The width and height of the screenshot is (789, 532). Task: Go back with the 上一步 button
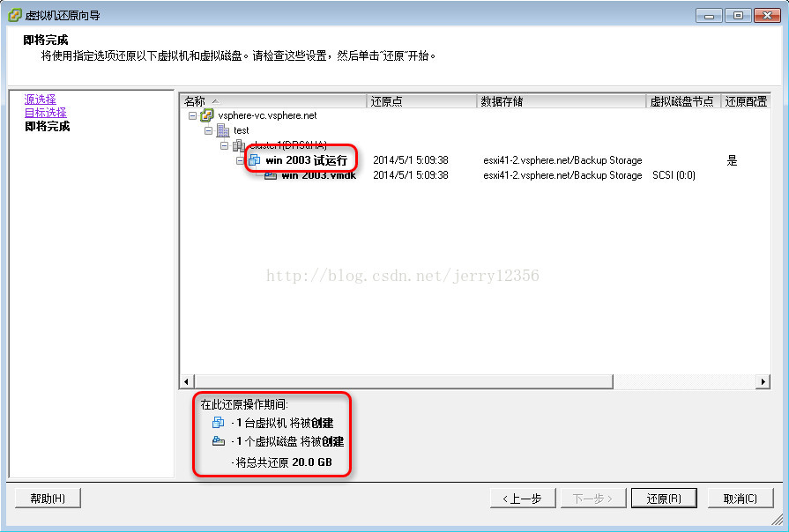pos(522,499)
